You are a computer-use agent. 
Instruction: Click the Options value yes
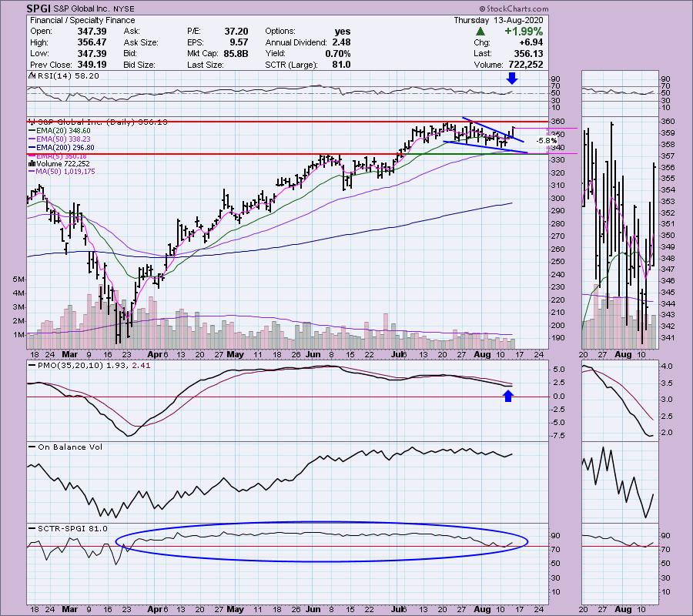click(x=343, y=32)
